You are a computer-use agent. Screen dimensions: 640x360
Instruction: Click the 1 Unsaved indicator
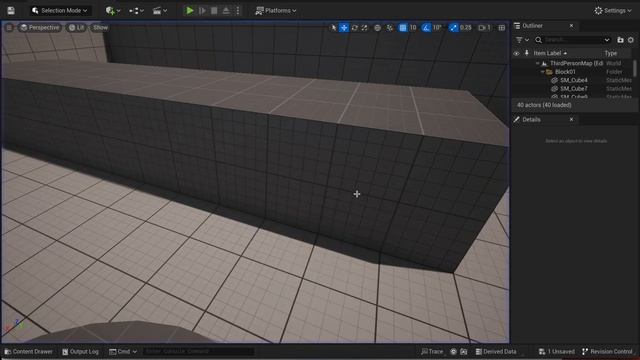tap(556, 351)
